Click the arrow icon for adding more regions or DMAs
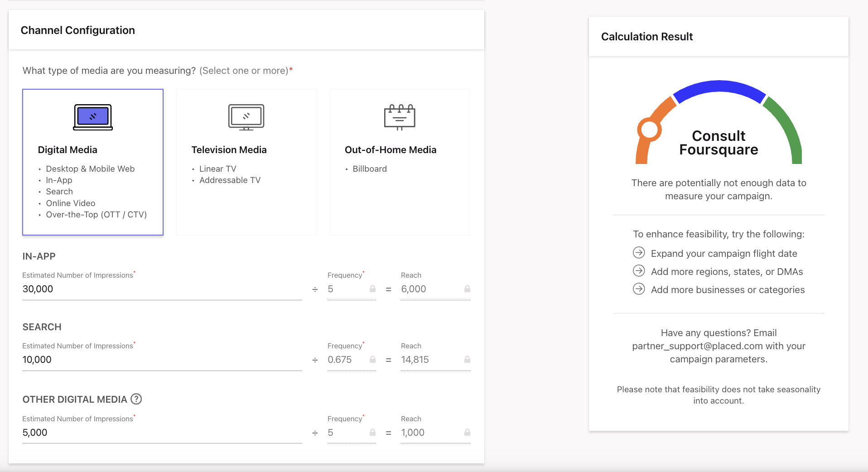Screen dimensions: 868x472 (x=639, y=271)
